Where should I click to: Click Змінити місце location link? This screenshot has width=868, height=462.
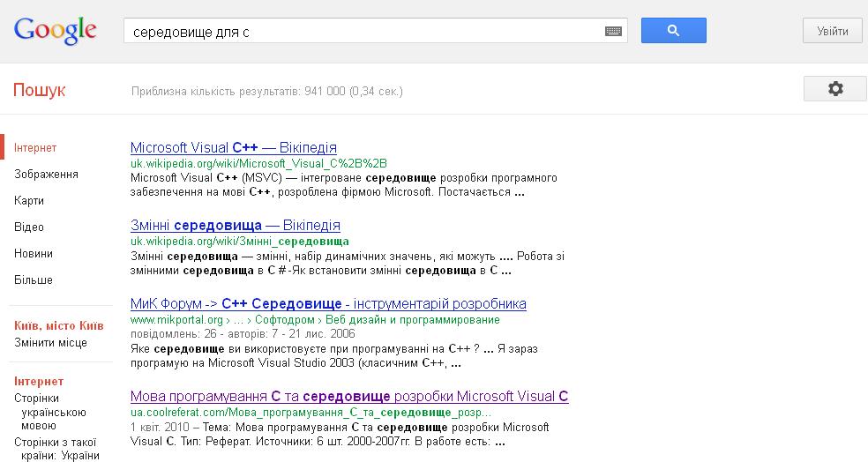(x=50, y=342)
